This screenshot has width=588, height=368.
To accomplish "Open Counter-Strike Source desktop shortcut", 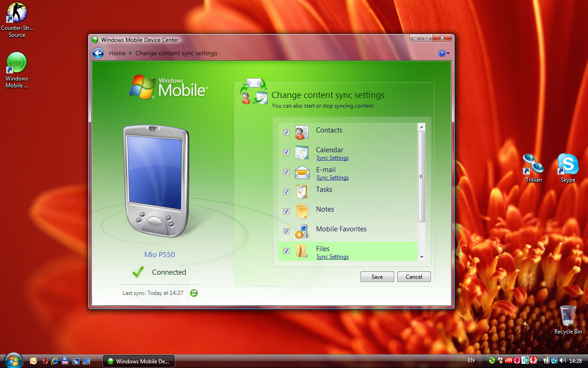I will click(x=17, y=20).
